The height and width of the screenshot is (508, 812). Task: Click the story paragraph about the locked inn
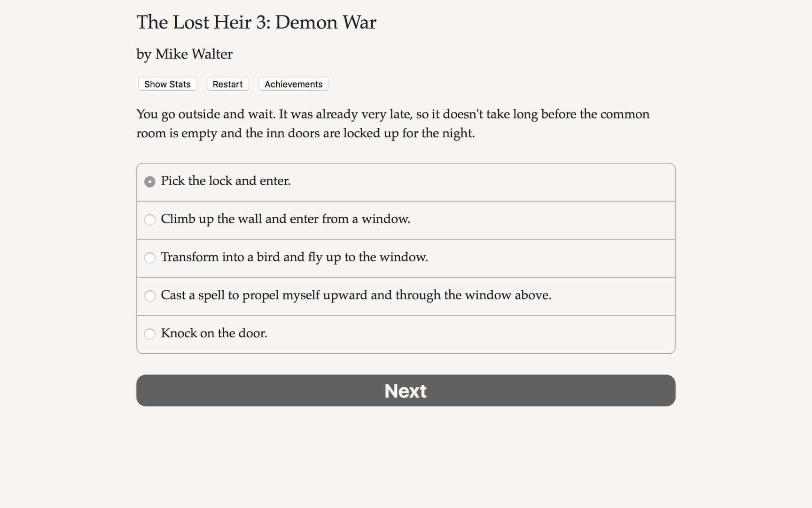click(392, 123)
